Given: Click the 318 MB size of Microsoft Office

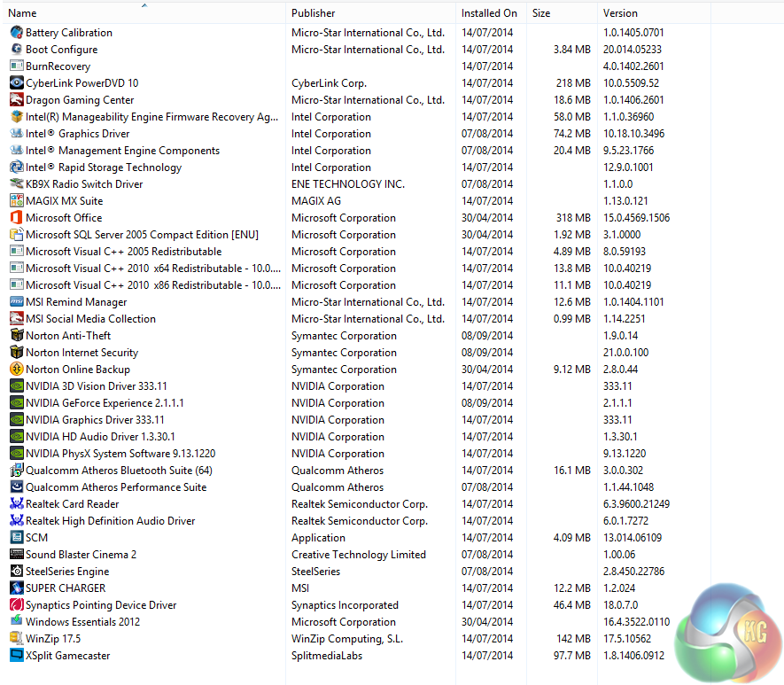Looking at the screenshot, I should [573, 218].
